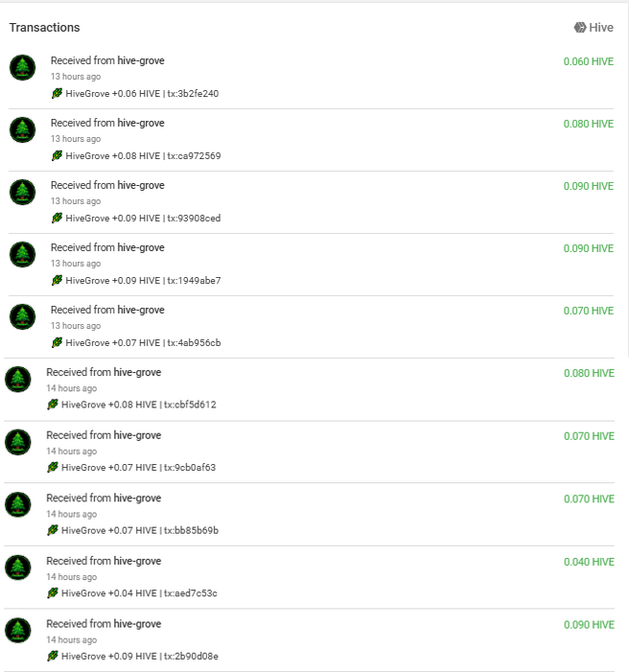The image size is (629, 672).
Task: Click the 0.080 HIVE amount for tx:ca972569
Action: (589, 124)
